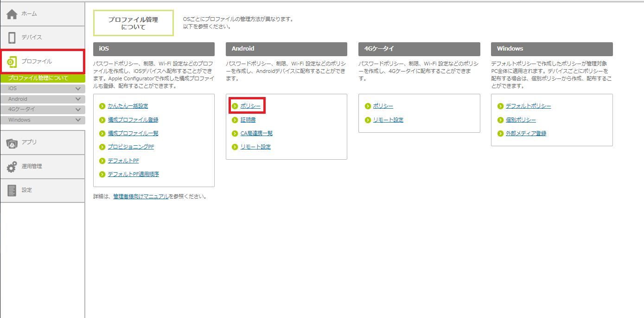Click the アプリ icon in sidebar
Screen dimensions: 644x318
point(12,143)
